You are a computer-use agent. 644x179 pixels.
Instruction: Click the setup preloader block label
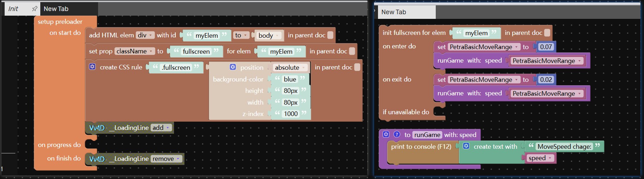[60, 22]
